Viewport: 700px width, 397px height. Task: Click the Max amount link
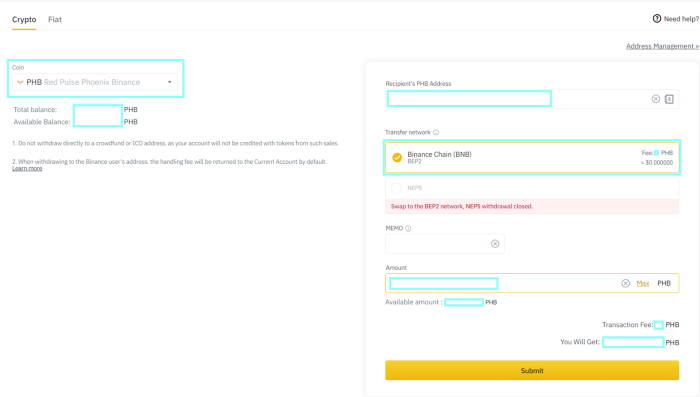(x=643, y=284)
